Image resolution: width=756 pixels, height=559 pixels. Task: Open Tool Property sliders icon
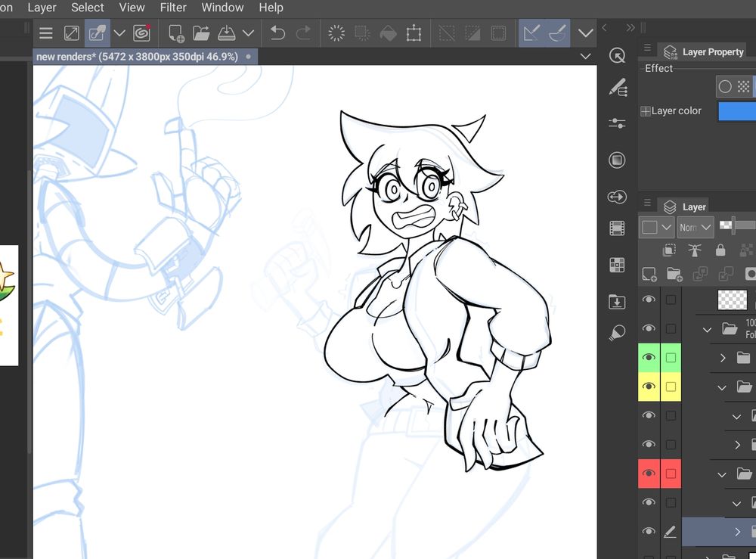[617, 123]
